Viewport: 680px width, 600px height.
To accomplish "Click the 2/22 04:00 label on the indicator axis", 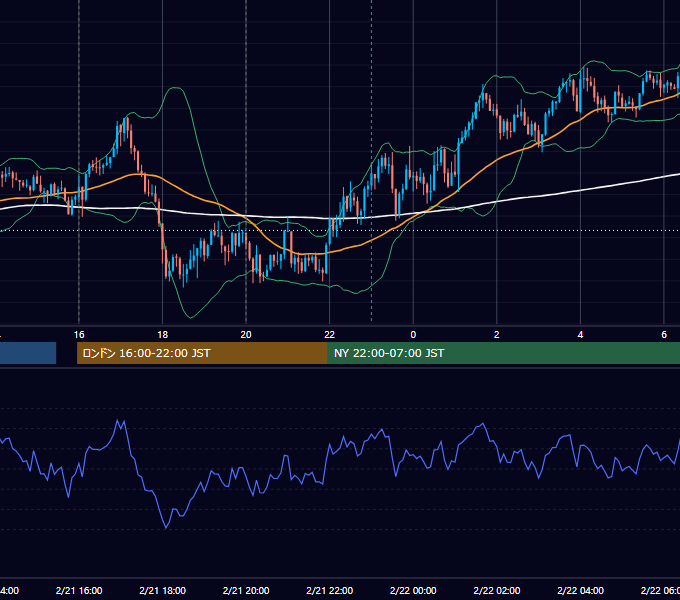I will point(580,591).
